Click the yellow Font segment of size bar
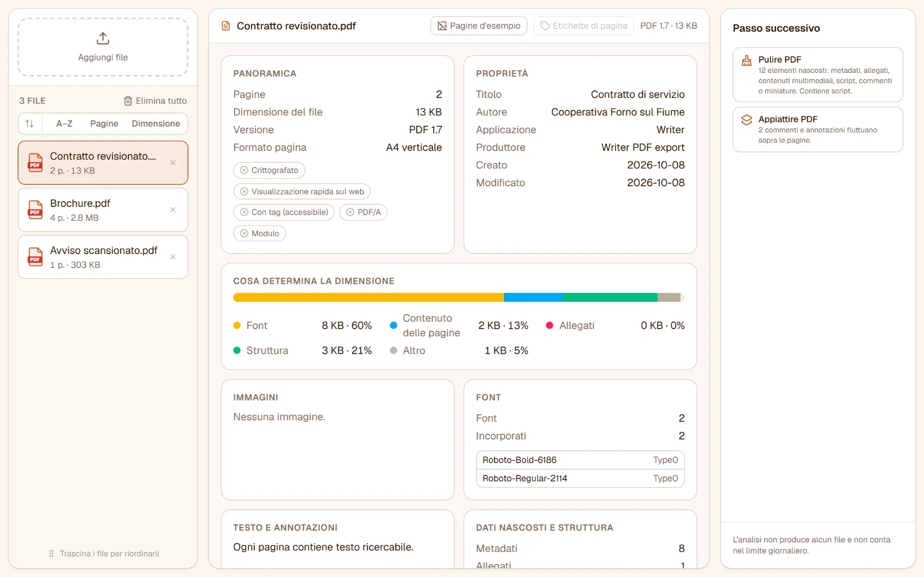Viewport: 924px width, 577px height. (369, 297)
